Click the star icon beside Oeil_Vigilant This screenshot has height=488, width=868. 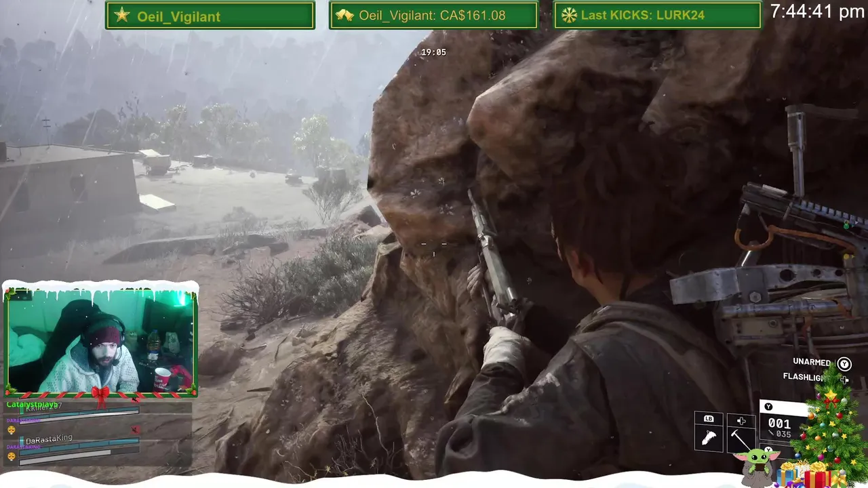(122, 15)
